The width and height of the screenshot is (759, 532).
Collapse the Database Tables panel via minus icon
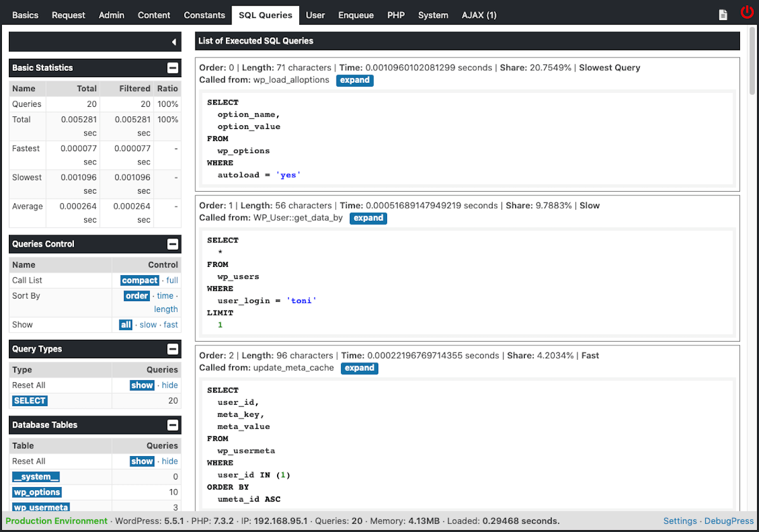173,424
